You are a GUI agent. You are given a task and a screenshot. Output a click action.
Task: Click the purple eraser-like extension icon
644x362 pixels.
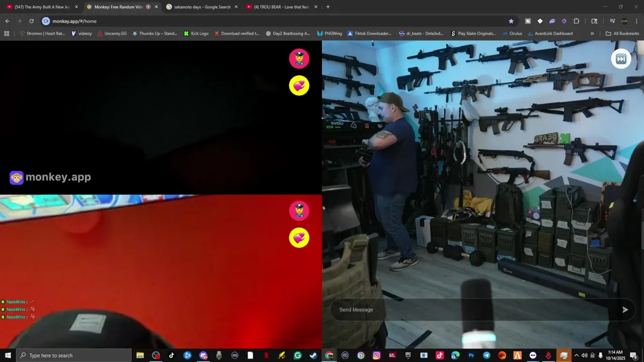tap(552, 21)
